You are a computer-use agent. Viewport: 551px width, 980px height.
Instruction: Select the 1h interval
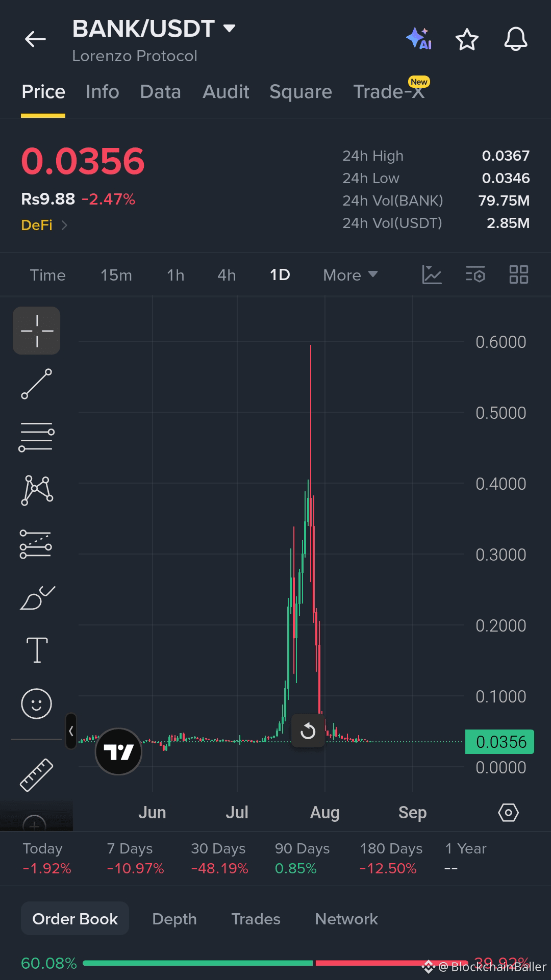click(176, 275)
